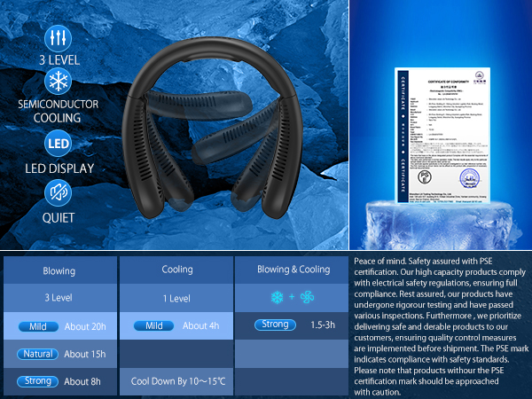Click the '3 Level' cell in Blowing column
Image resolution: width=532 pixels, height=399 pixels.
(x=60, y=298)
